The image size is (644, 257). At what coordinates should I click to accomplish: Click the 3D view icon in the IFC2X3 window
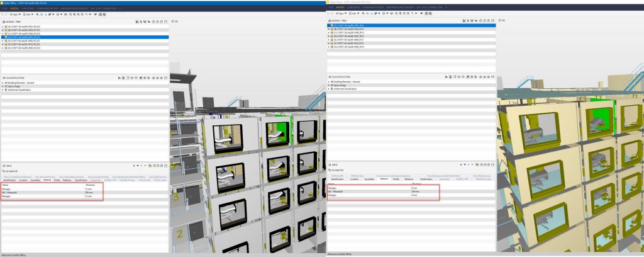point(172,23)
